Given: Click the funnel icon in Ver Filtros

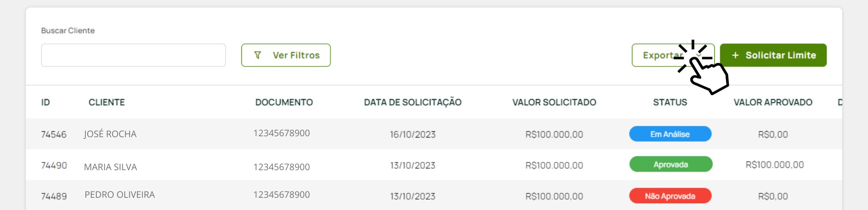Looking at the screenshot, I should tap(258, 55).
